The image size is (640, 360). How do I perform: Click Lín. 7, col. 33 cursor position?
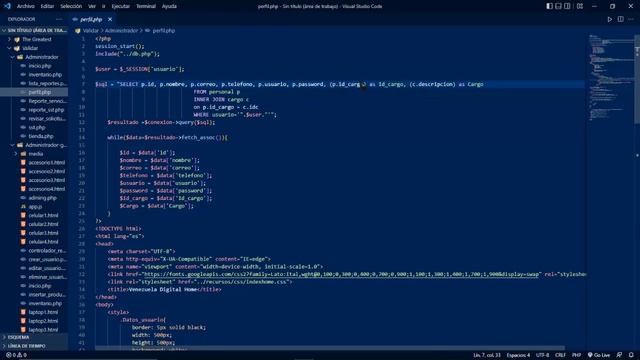point(487,355)
